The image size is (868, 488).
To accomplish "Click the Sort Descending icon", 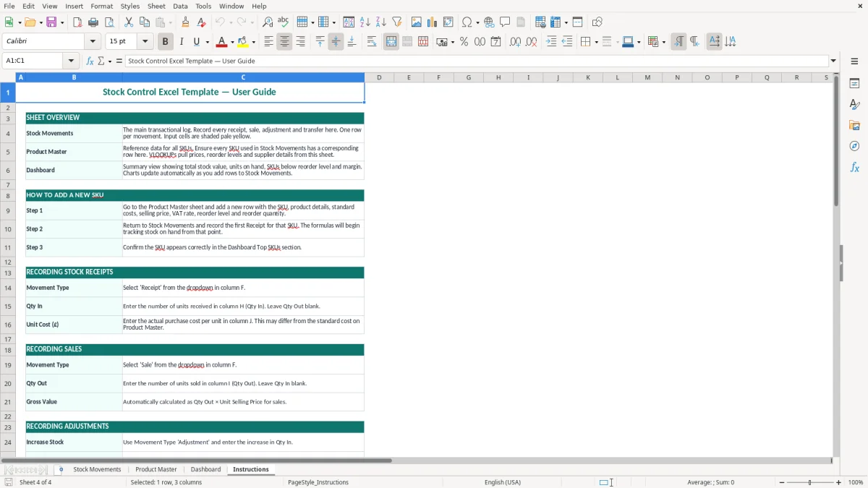I will 381,22.
